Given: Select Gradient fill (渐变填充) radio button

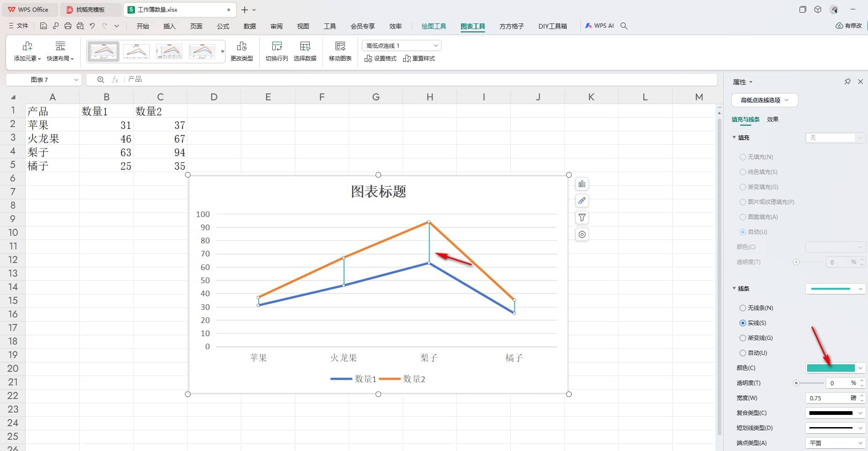Looking at the screenshot, I should (x=742, y=187).
